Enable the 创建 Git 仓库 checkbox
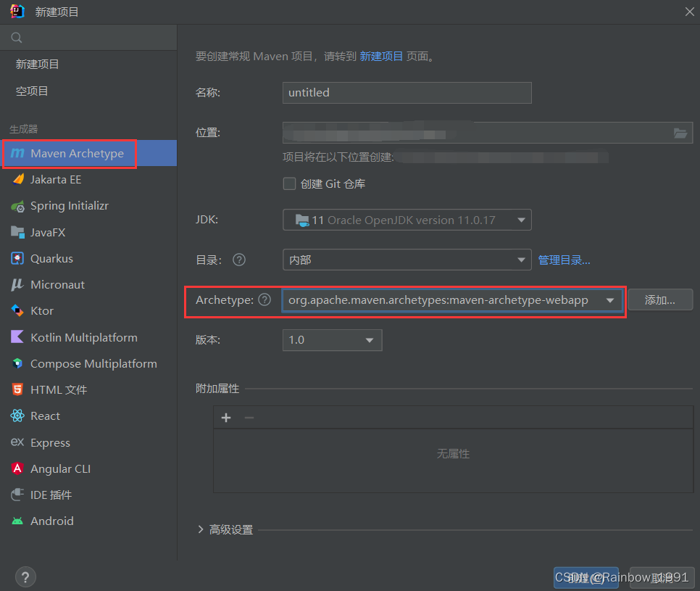This screenshot has width=700, height=591. point(289,183)
